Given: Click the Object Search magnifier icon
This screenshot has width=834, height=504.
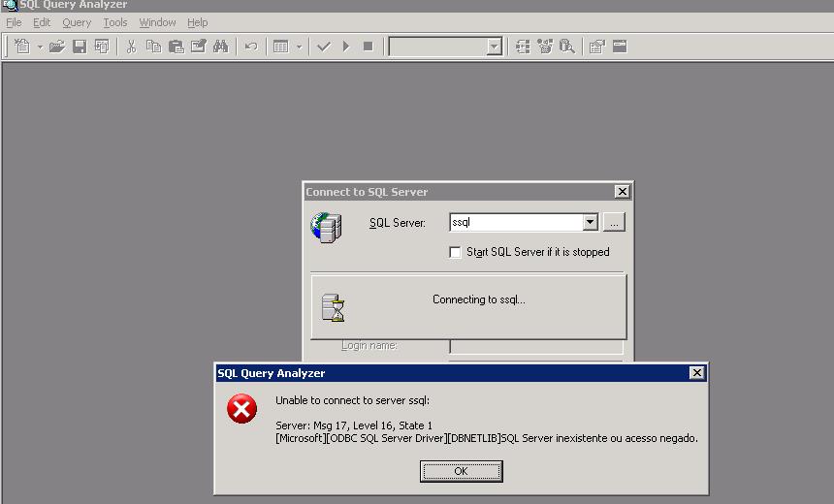Looking at the screenshot, I should point(567,47).
